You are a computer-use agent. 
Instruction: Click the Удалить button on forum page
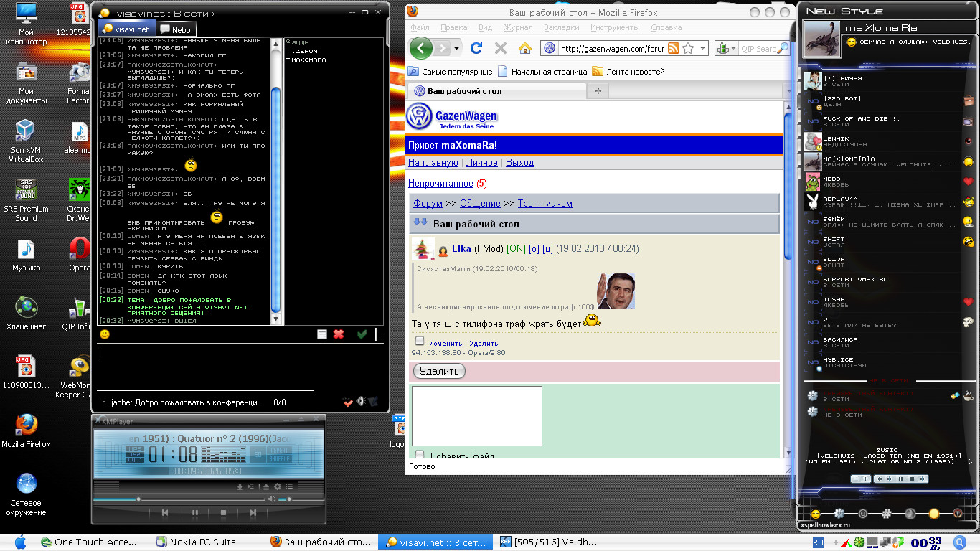pos(439,371)
